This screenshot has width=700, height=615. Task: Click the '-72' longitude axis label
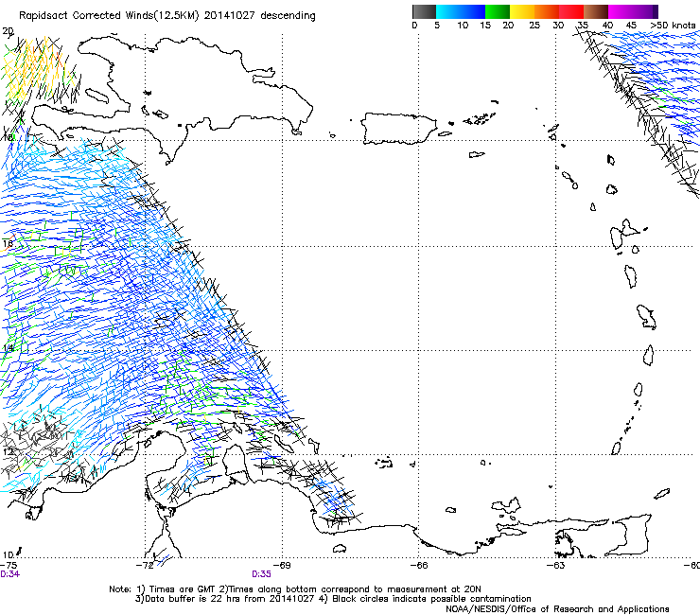tap(145, 565)
